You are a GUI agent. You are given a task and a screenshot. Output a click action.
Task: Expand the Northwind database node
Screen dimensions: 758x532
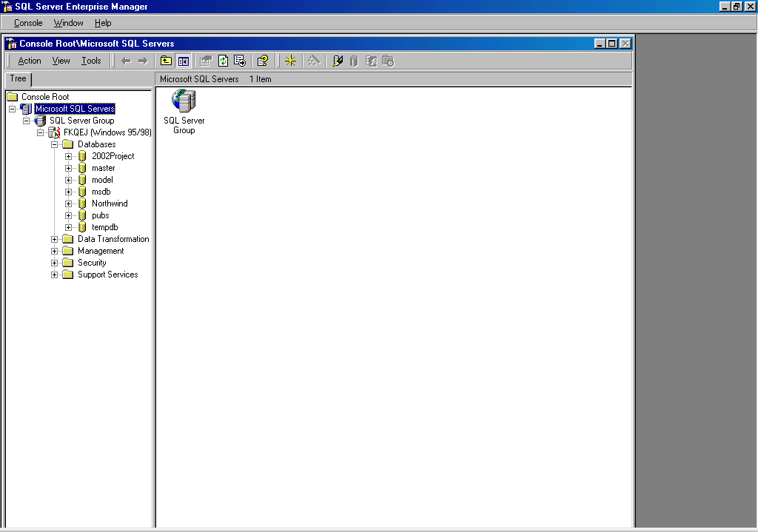pos(69,203)
